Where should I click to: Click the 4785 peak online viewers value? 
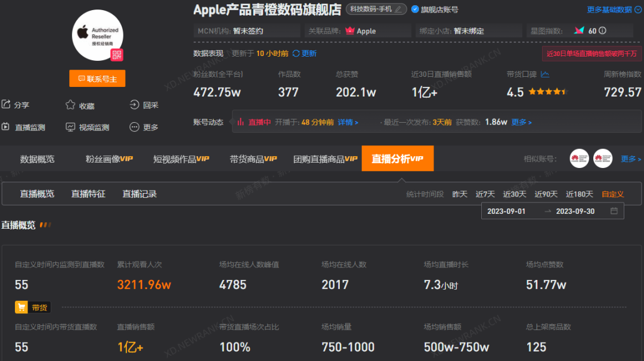point(233,284)
